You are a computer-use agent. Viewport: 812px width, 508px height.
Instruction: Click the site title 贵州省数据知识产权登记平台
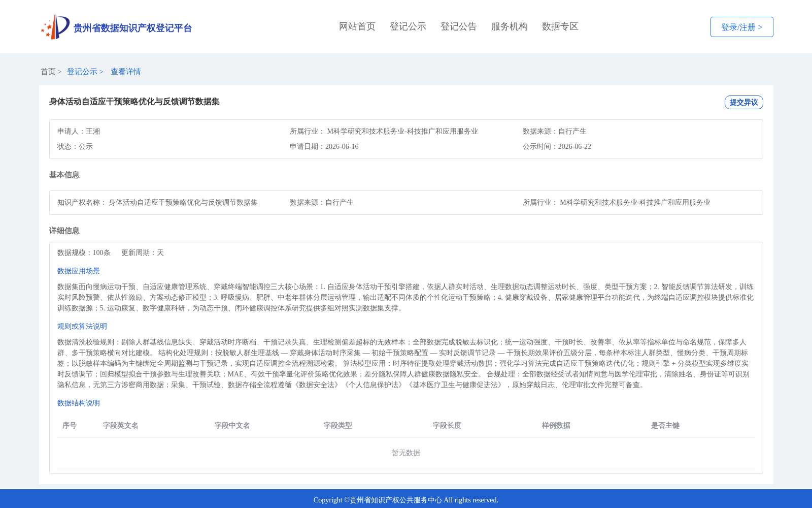click(x=132, y=28)
